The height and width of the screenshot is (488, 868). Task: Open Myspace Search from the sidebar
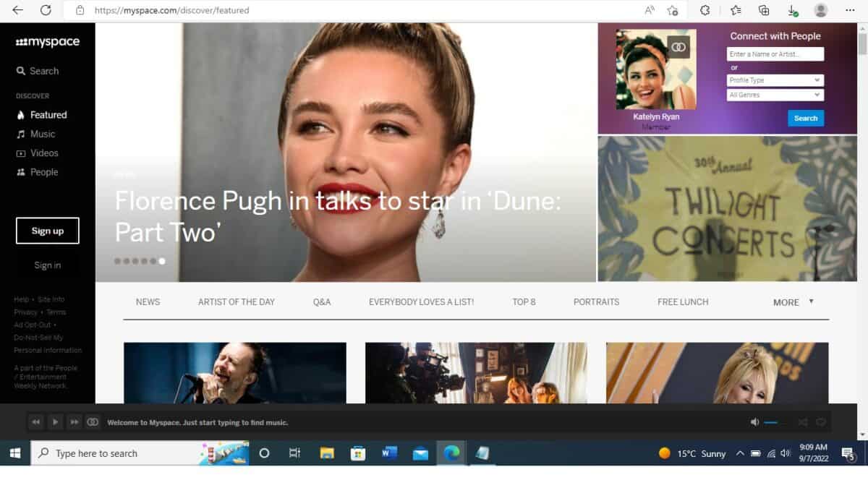coord(38,71)
